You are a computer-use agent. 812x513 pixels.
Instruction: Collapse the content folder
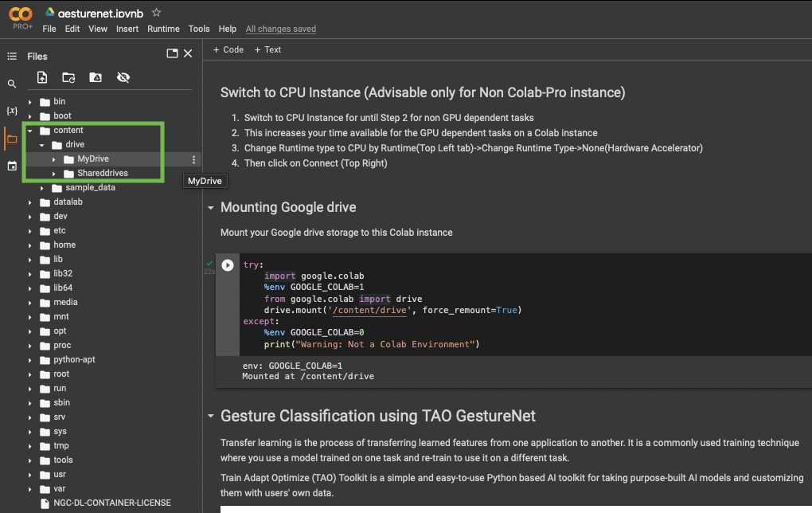(x=30, y=131)
